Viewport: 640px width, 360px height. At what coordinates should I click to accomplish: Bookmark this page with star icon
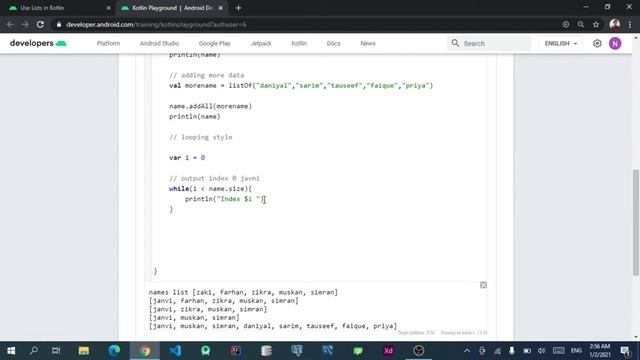pos(596,24)
